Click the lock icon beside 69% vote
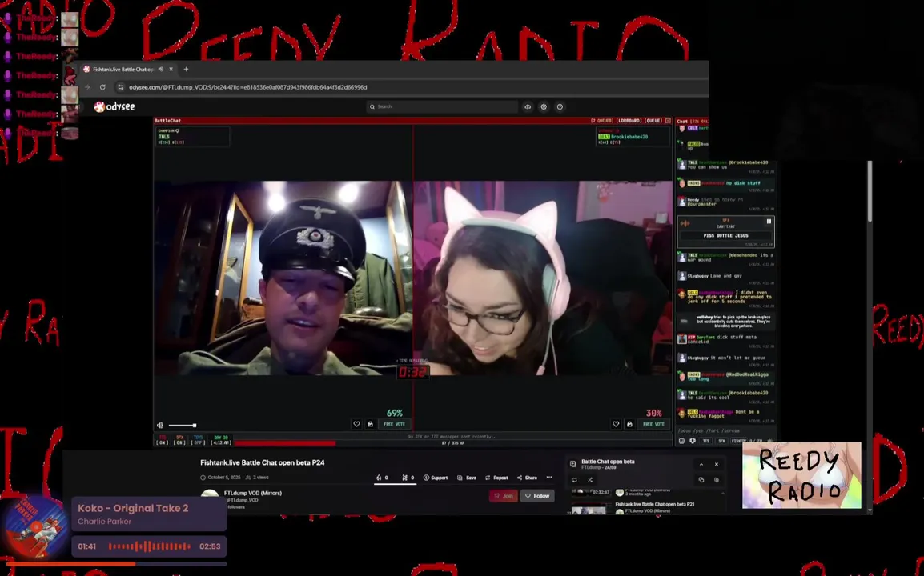The image size is (924, 576). (370, 424)
